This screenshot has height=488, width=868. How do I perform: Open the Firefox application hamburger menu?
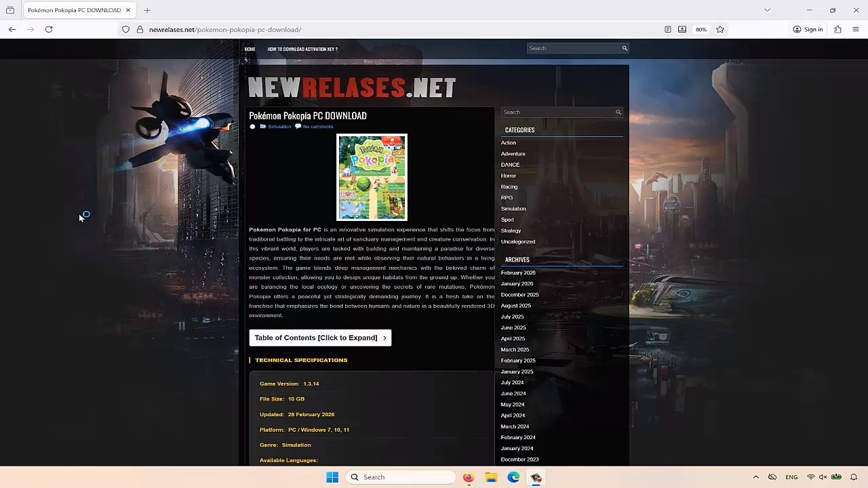(856, 29)
